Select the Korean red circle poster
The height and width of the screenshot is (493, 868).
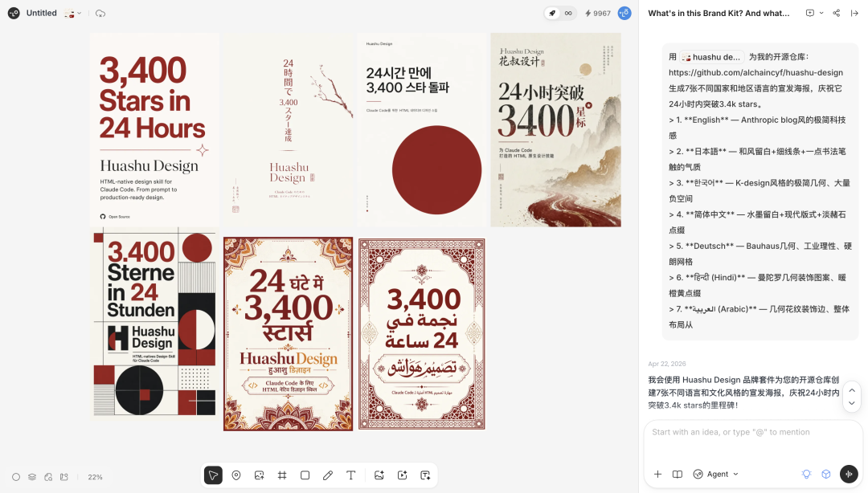tap(421, 129)
